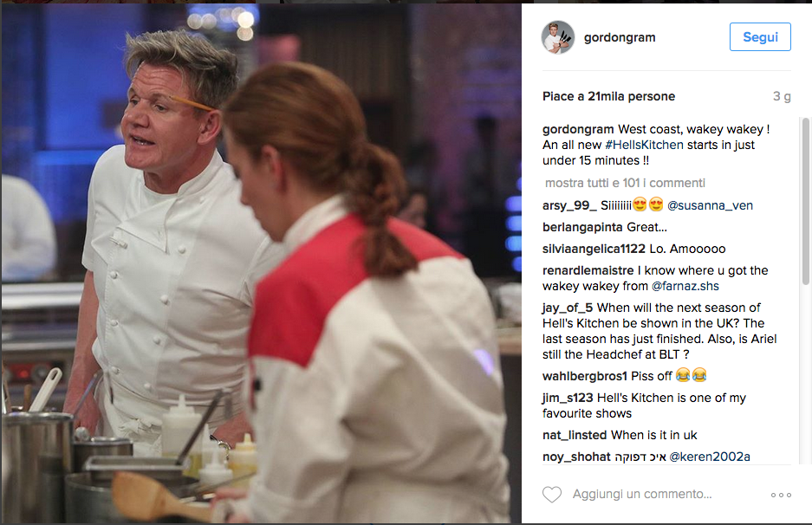
Task: Expand mostra tutti e 101 i commenti
Action: [625, 183]
